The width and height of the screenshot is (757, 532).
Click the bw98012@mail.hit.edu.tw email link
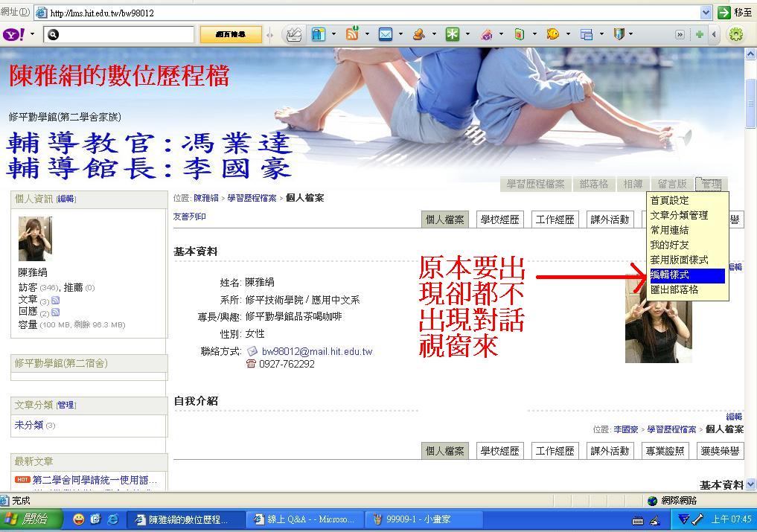pos(316,351)
